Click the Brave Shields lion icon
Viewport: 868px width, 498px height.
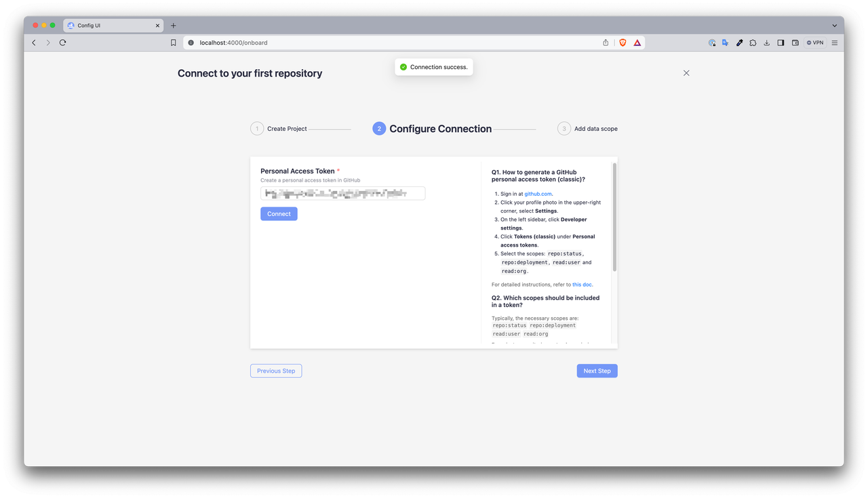(623, 43)
